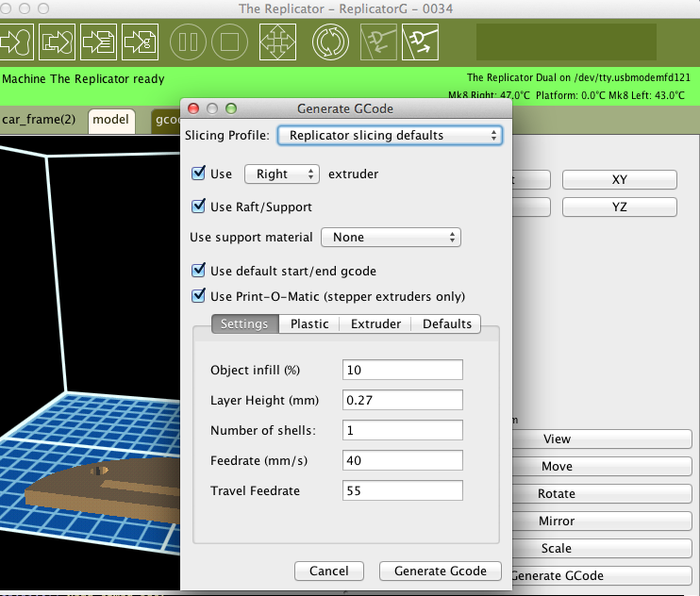Click the word 'extruder' beside Right dropdown
Image resolution: width=700 pixels, height=596 pixels.
pyautogui.click(x=353, y=174)
